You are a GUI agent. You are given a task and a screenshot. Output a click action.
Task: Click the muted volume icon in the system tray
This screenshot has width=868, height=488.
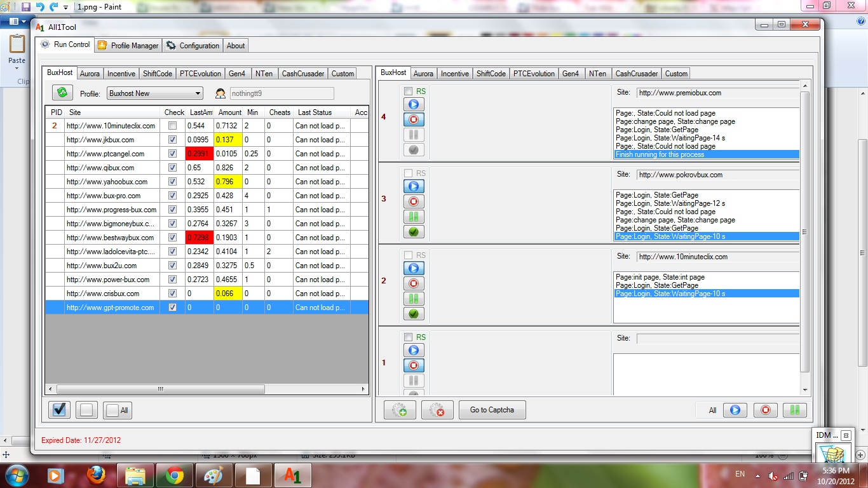pos(773,476)
